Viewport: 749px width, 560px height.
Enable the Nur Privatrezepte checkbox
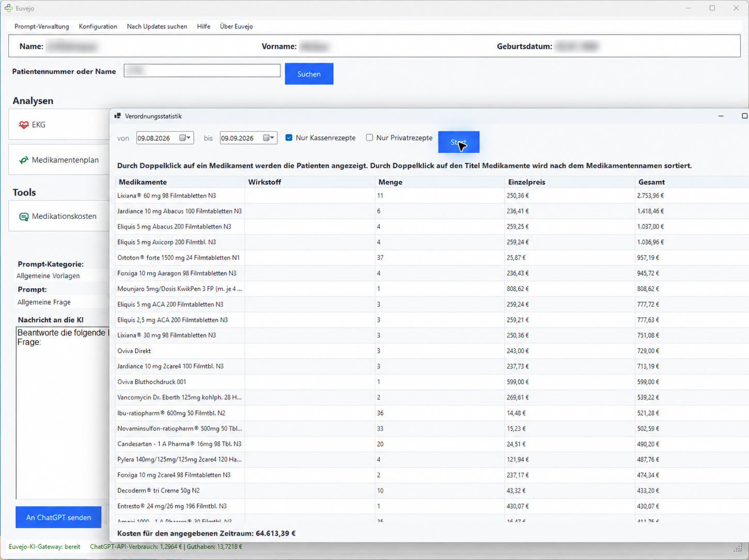[x=369, y=138]
